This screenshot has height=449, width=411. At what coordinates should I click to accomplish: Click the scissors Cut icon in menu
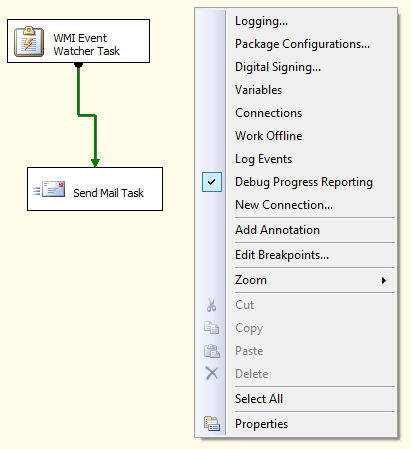click(212, 305)
